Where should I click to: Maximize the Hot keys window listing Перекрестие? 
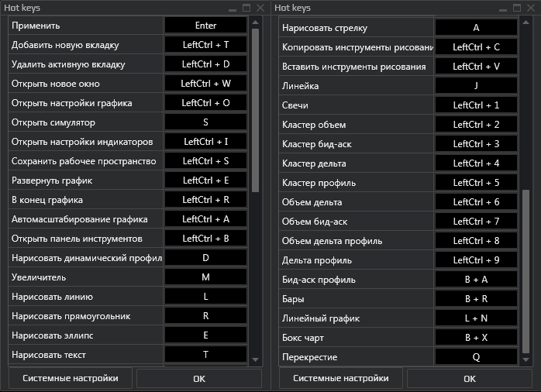517,8
